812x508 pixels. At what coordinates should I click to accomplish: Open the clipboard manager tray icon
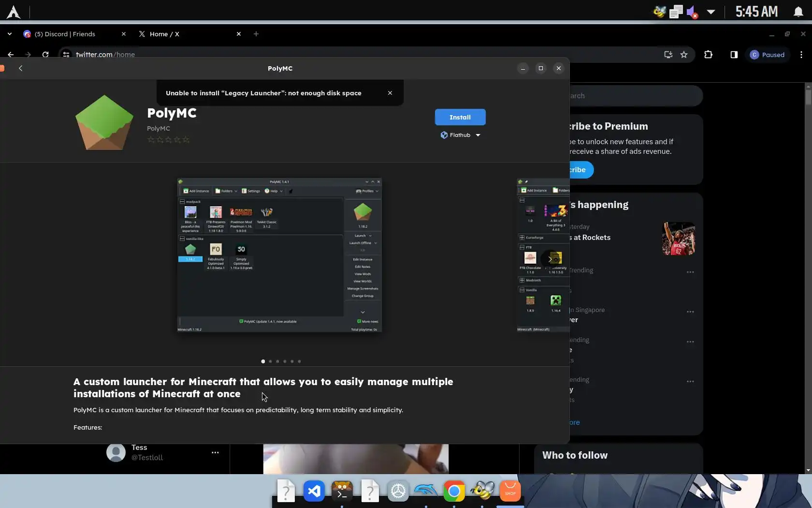(x=676, y=12)
